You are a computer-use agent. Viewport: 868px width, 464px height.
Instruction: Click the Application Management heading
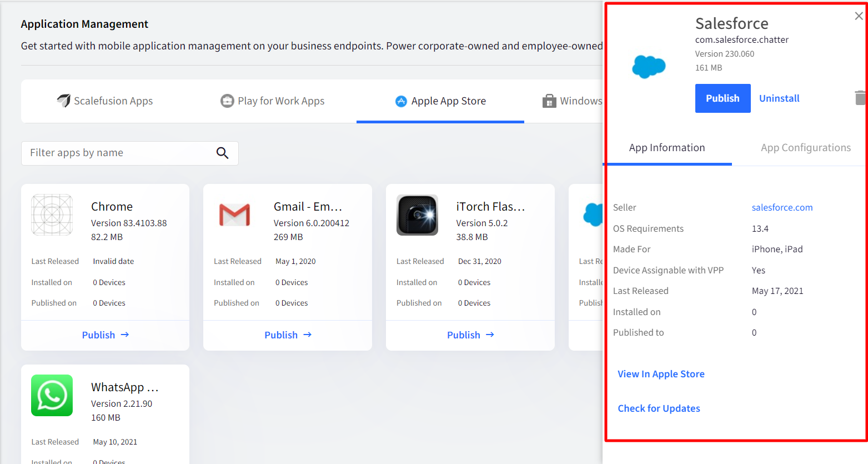[x=84, y=24]
